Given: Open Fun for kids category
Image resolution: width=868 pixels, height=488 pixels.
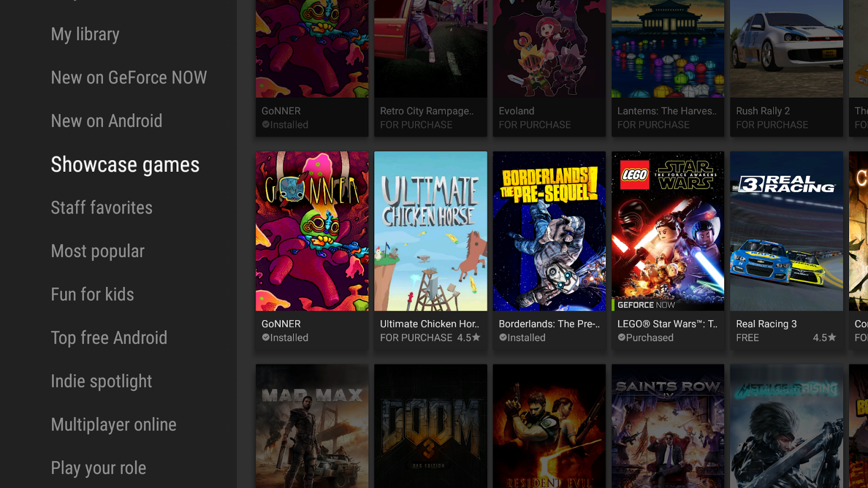Looking at the screenshot, I should pyautogui.click(x=92, y=294).
